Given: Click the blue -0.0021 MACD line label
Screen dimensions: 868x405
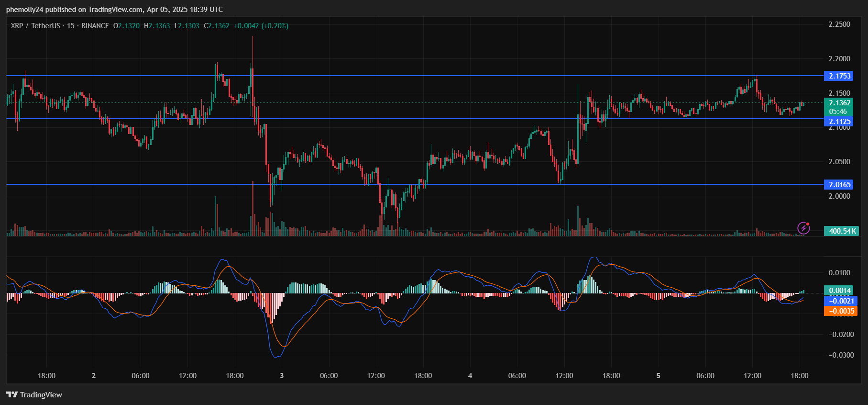Looking at the screenshot, I should [x=841, y=301].
